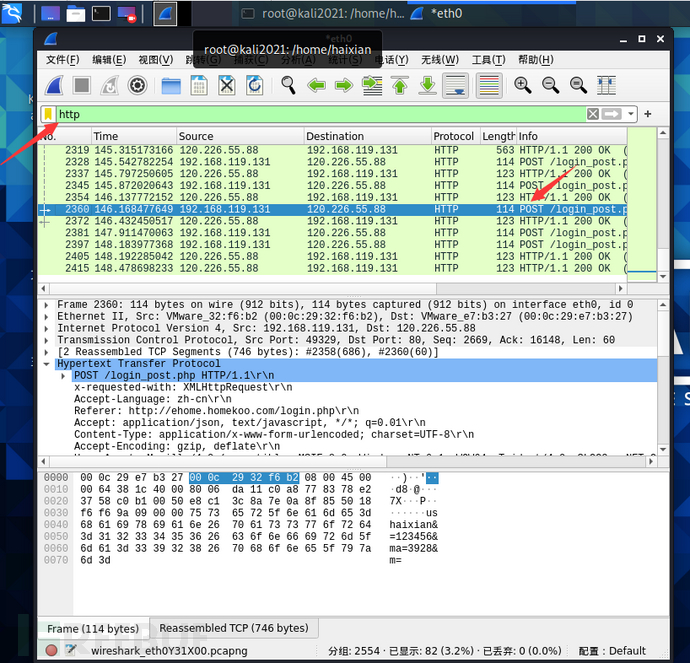Start capturing packets with the shark fin icon
Viewport: 690px width, 663px height.
click(x=55, y=85)
